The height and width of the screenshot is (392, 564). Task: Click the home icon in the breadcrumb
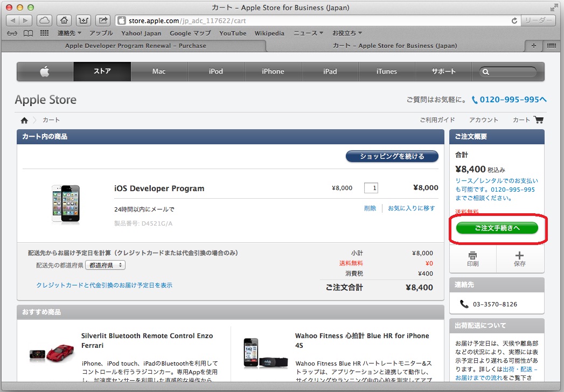[x=24, y=120]
